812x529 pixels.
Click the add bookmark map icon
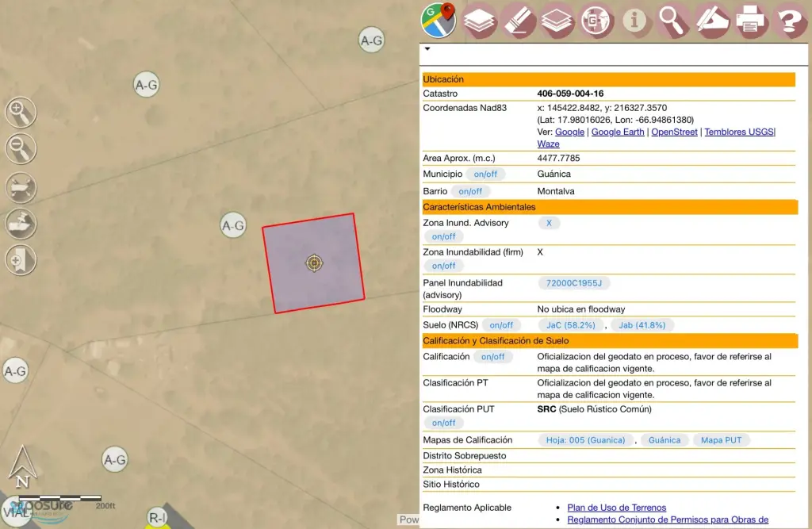[21, 259]
